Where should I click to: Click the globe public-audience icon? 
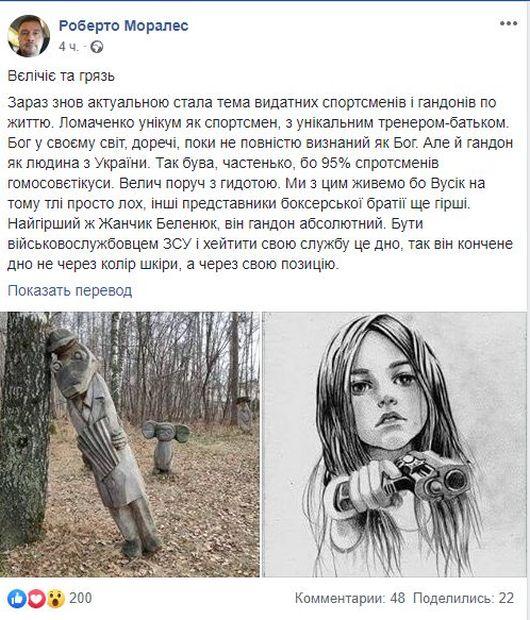click(97, 47)
